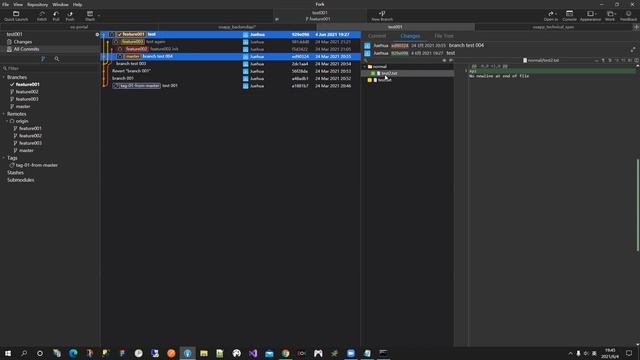Select tag-01-from-master tag

(x=37, y=165)
